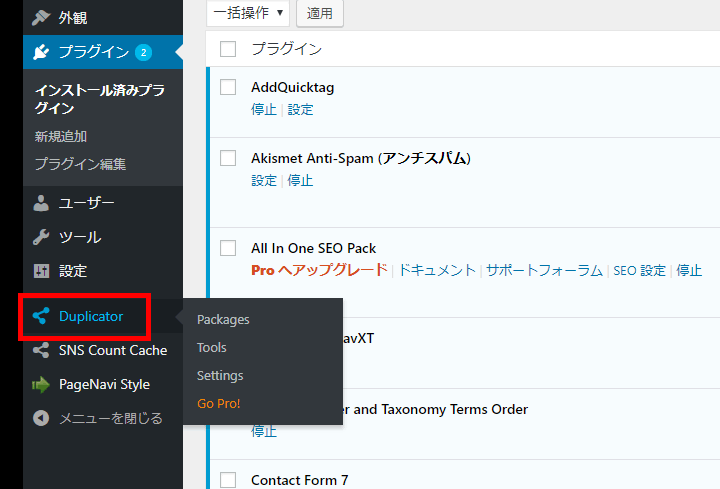Choose Tools from the Duplicator submenu
Viewport: 720px width, 489px height.
(212, 348)
